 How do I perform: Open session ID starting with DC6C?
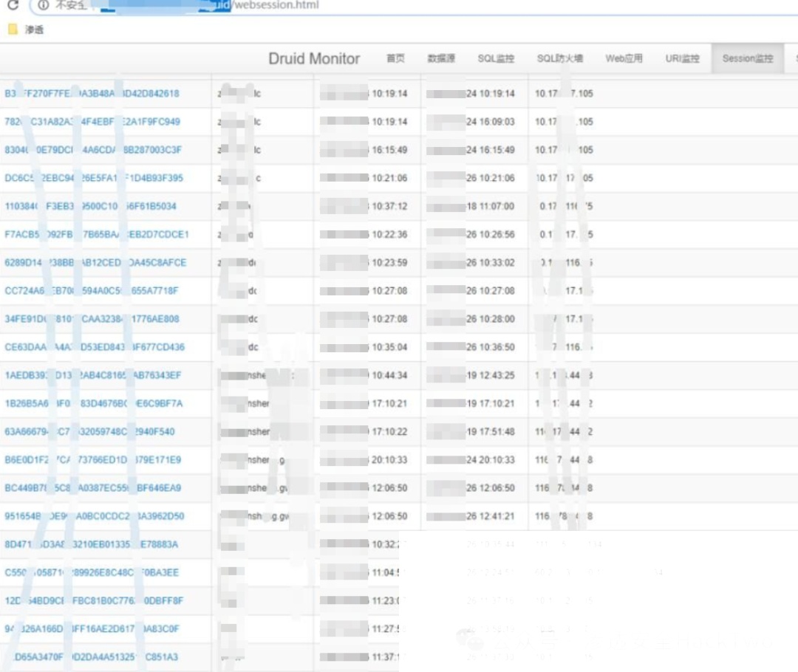tap(94, 178)
